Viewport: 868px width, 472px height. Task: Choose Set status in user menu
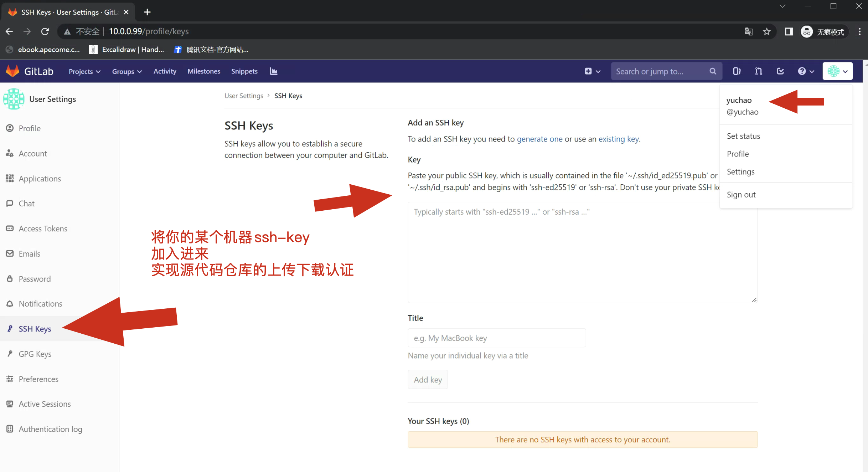(x=743, y=136)
